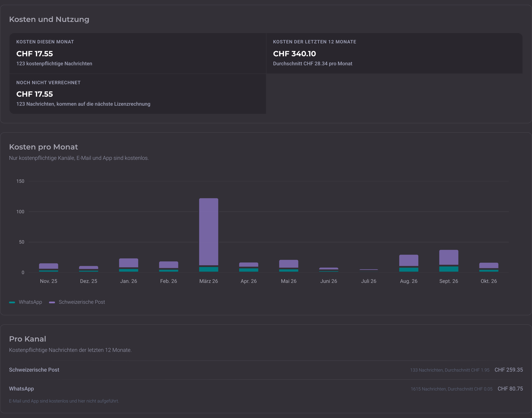Click the 'CHF 80.75' amount

(510, 389)
